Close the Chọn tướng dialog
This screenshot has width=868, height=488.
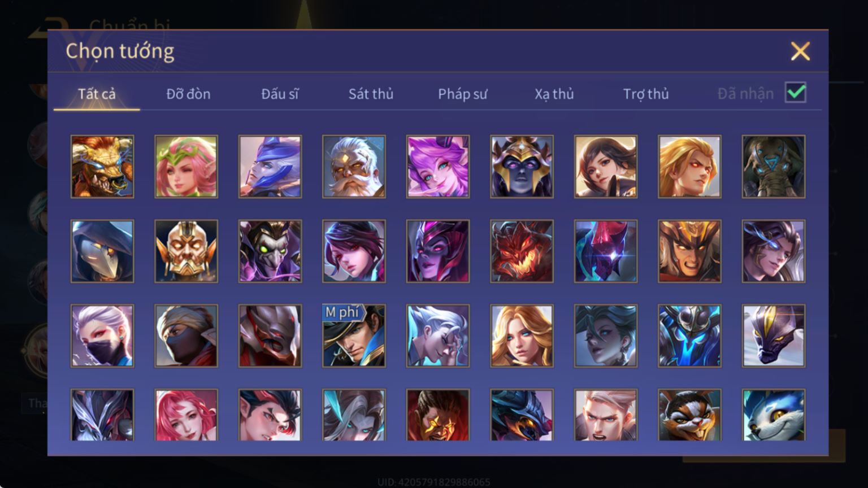(x=800, y=51)
